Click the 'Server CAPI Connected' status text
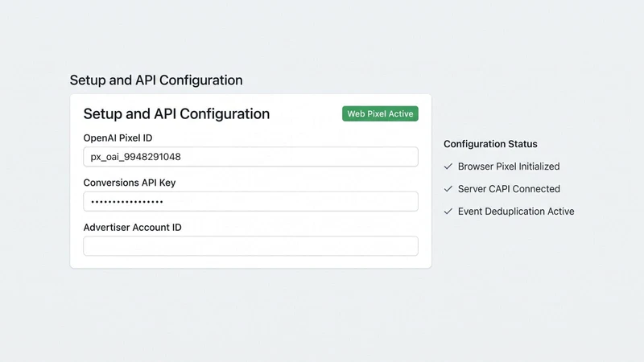 coord(509,189)
